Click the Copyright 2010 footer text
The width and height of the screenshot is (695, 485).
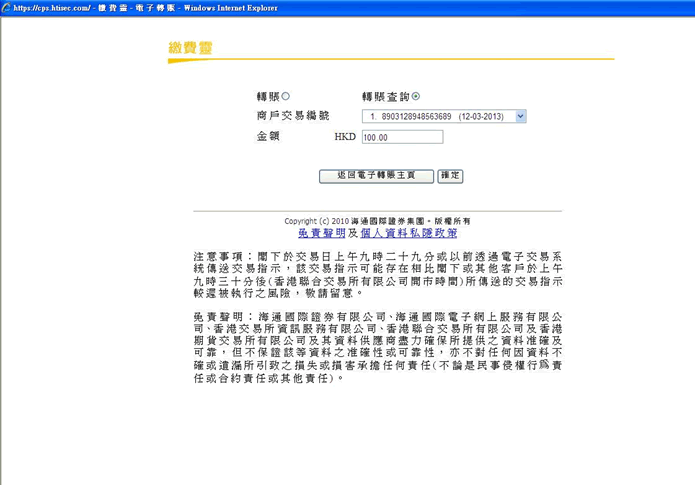click(377, 221)
